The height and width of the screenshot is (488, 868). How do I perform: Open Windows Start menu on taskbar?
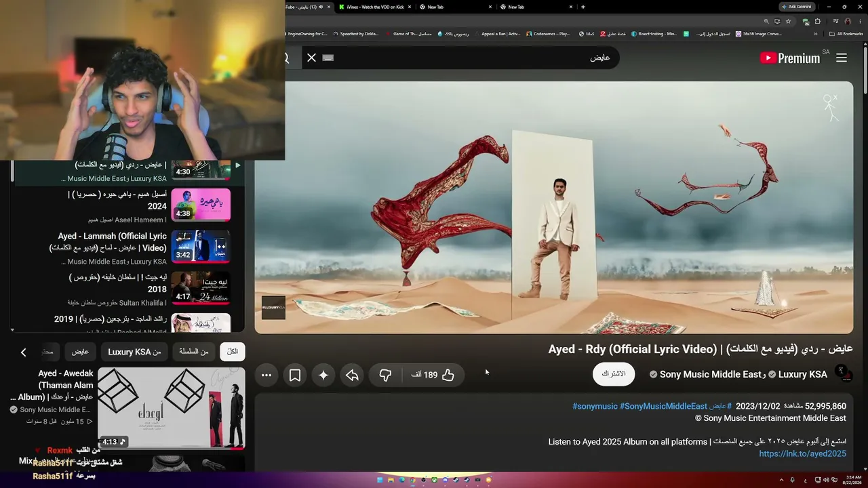tap(380, 480)
